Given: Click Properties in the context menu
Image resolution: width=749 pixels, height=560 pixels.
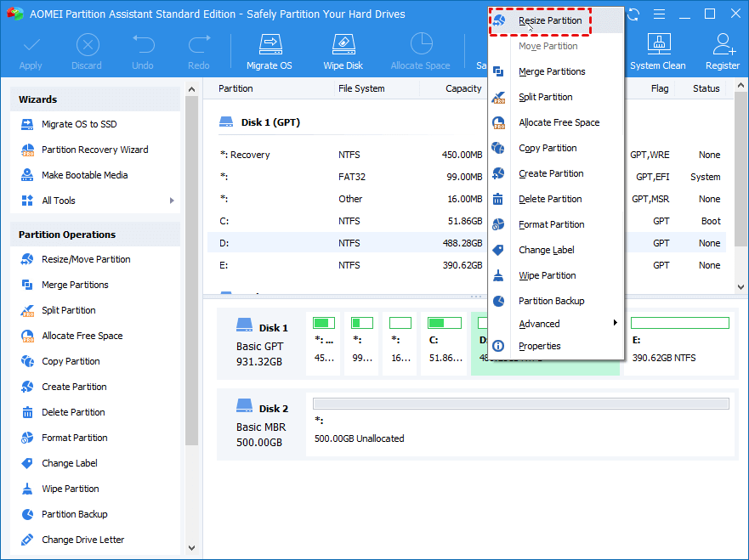Looking at the screenshot, I should pyautogui.click(x=539, y=346).
